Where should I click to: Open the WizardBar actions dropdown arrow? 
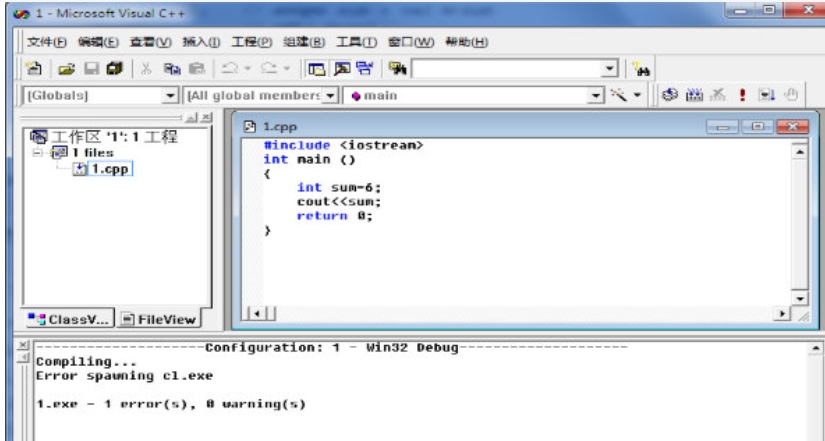pos(637,96)
